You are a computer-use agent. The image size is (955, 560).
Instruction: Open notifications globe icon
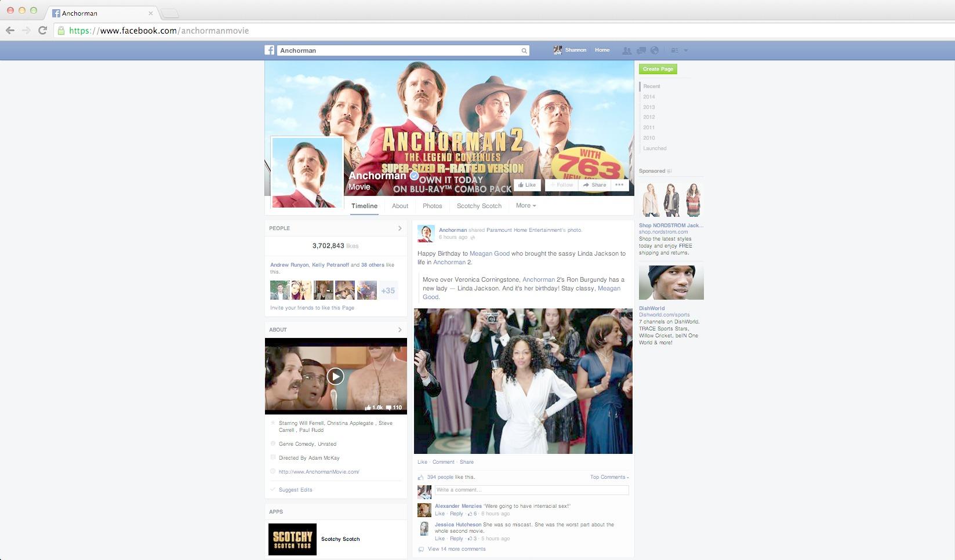coord(655,50)
